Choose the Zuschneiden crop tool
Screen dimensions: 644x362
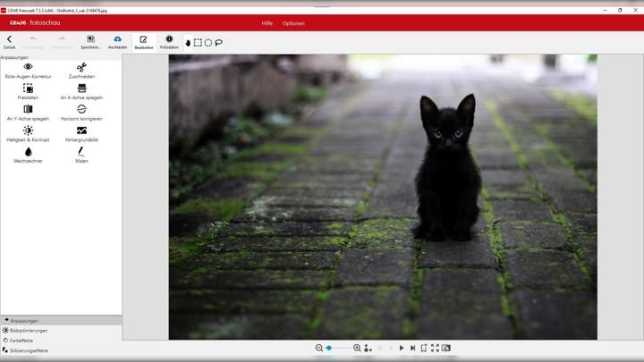(x=81, y=71)
